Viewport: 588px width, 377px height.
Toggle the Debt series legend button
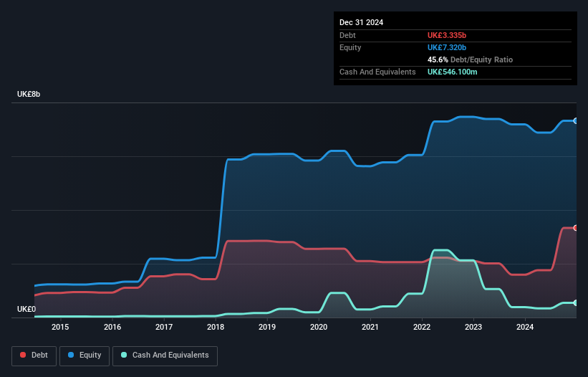pos(34,355)
